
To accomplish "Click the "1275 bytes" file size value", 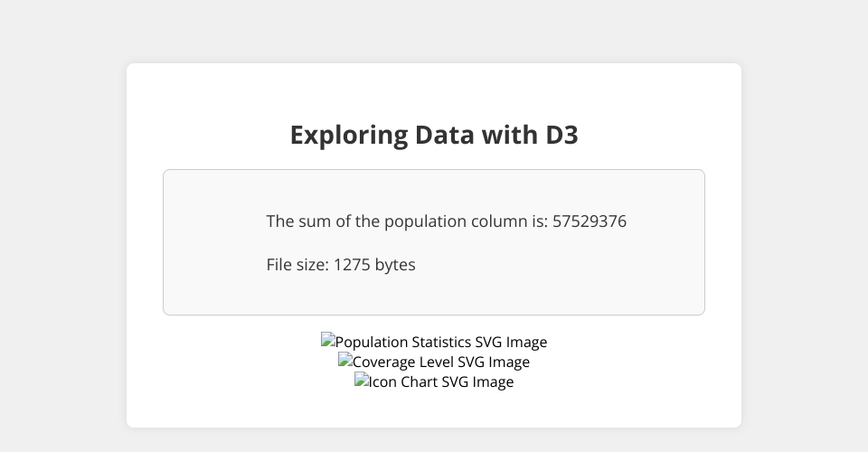I will pyautogui.click(x=374, y=265).
